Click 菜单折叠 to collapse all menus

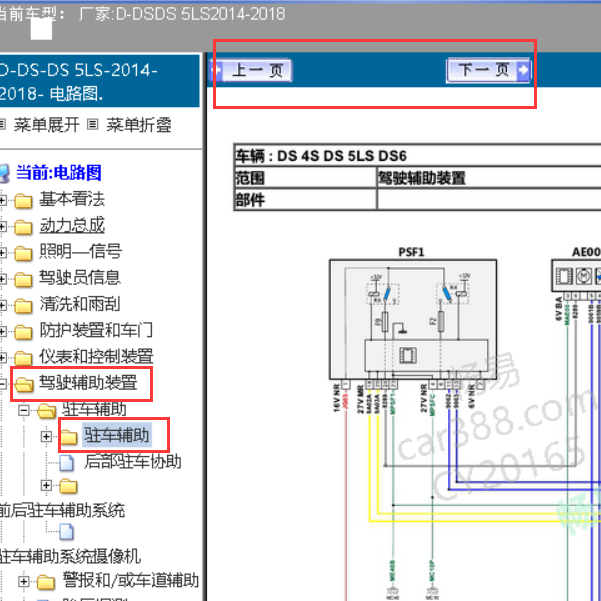(x=139, y=125)
